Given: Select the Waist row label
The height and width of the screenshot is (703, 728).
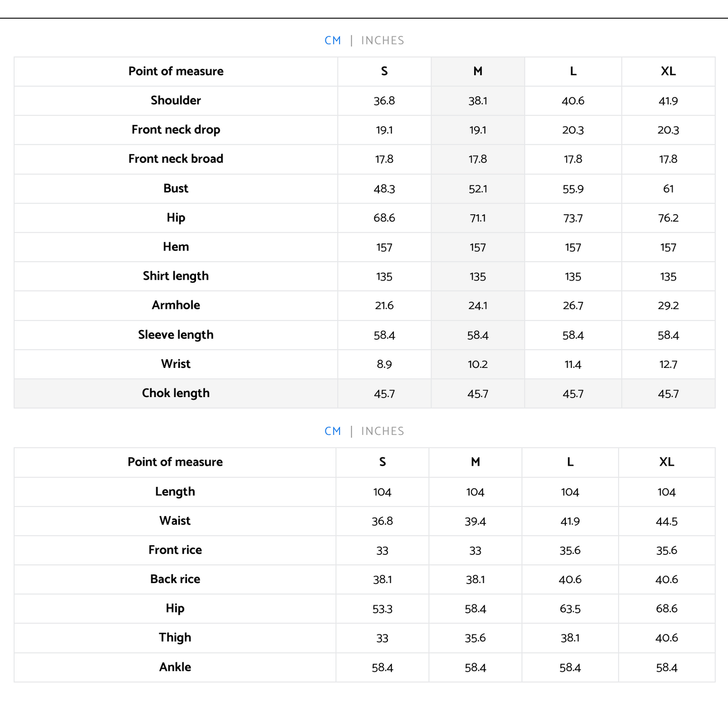Looking at the screenshot, I should [175, 521].
